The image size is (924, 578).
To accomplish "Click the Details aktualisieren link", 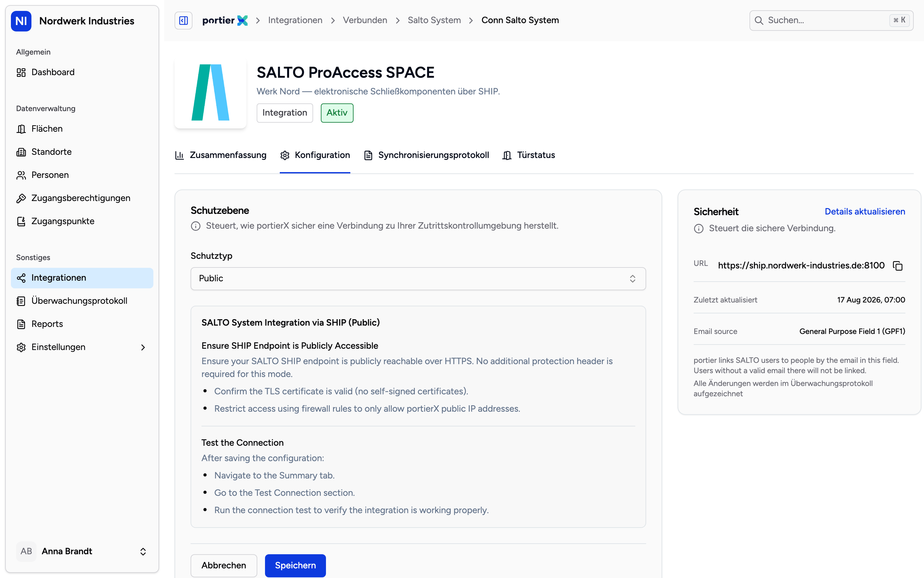I will (x=865, y=212).
